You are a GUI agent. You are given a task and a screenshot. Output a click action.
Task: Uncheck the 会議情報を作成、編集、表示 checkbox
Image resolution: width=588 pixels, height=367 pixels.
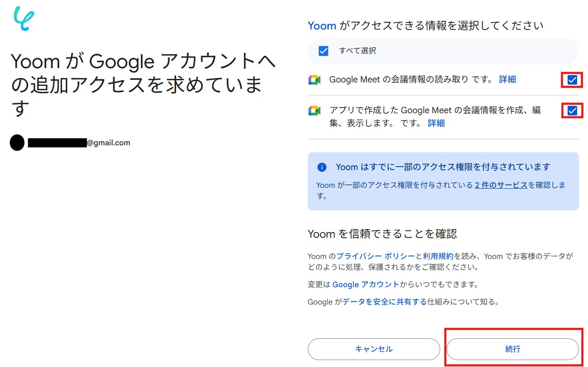click(x=572, y=111)
